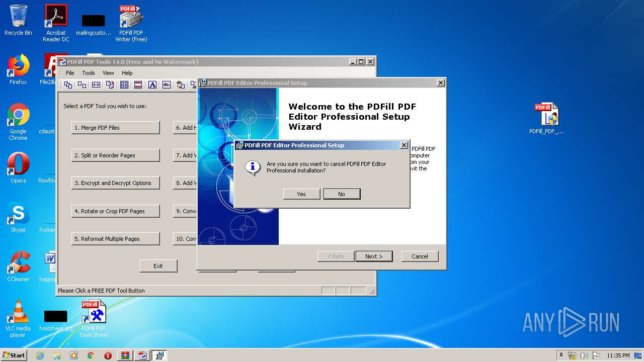This screenshot has height=362, width=644.
Task: Select the PDFill_PDF installer file on desktop
Action: point(546,119)
